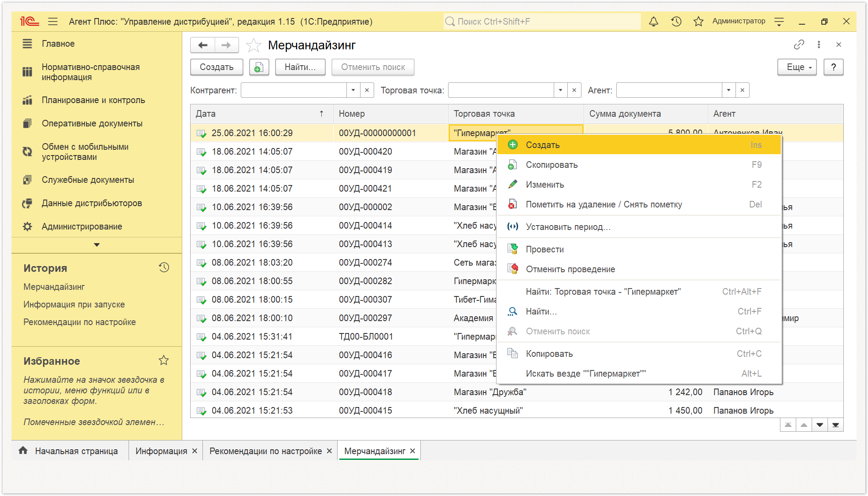The width and height of the screenshot is (868, 496).
Task: Get link to the form via chain icon
Action: coord(798,44)
